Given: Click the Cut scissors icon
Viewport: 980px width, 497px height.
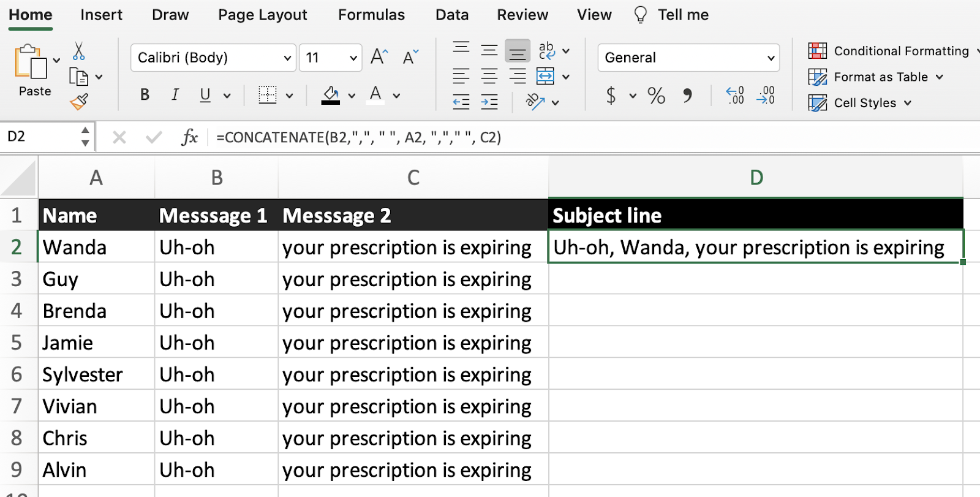Looking at the screenshot, I should (x=78, y=51).
